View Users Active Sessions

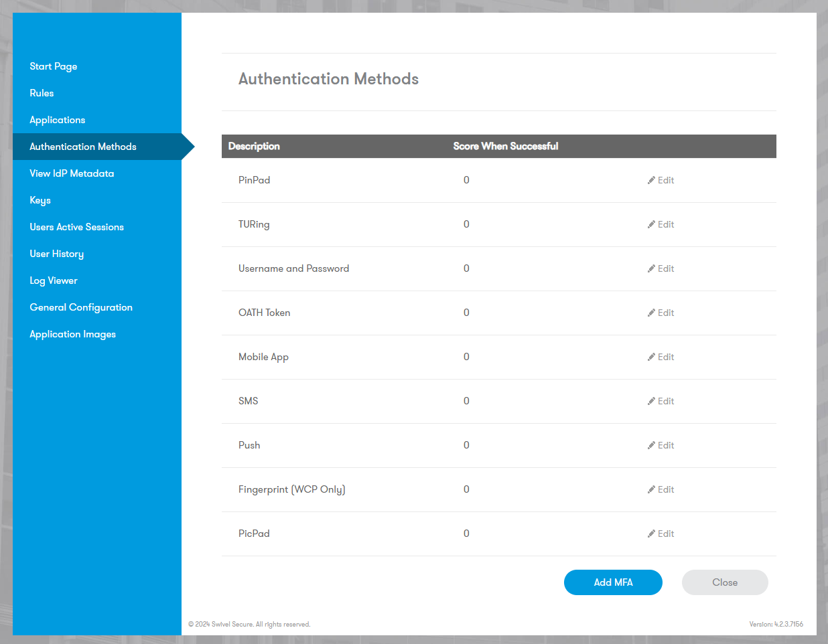tap(76, 227)
